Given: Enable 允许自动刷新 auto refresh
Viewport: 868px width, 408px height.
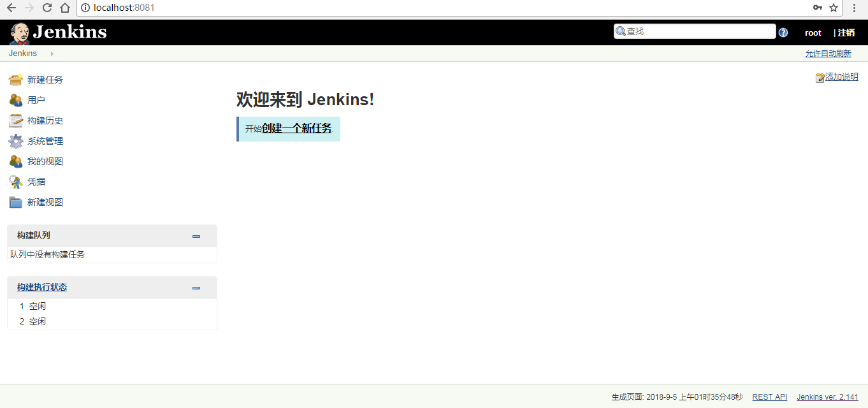Looking at the screenshot, I should tap(828, 53).
